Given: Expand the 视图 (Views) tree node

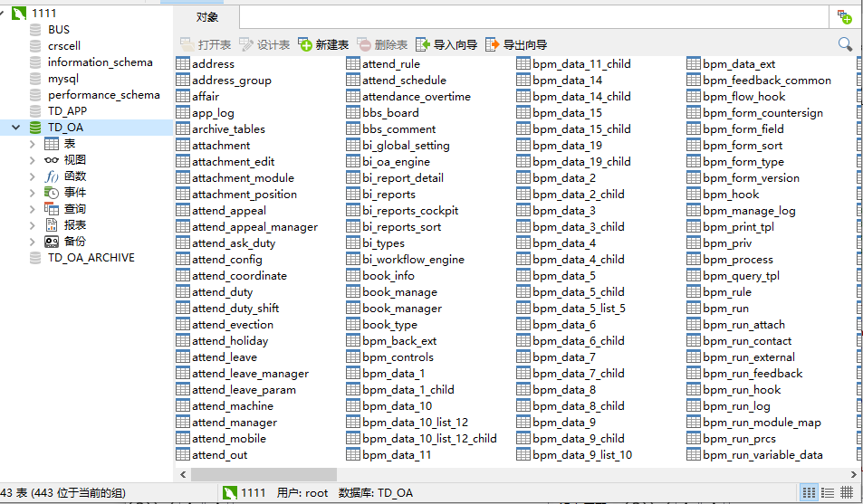Looking at the screenshot, I should 32,160.
